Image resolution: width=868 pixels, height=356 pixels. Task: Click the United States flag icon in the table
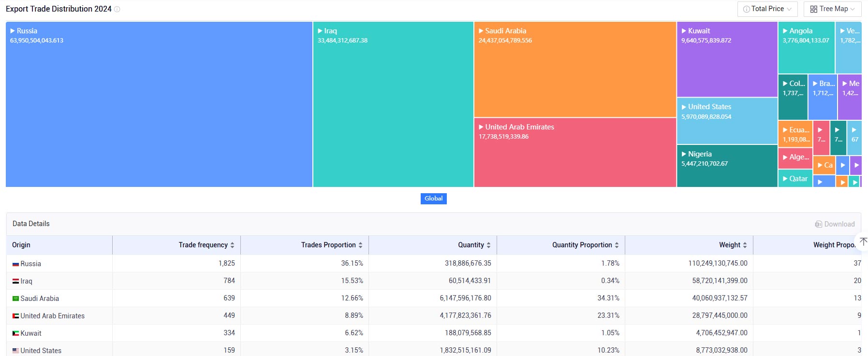pos(15,351)
